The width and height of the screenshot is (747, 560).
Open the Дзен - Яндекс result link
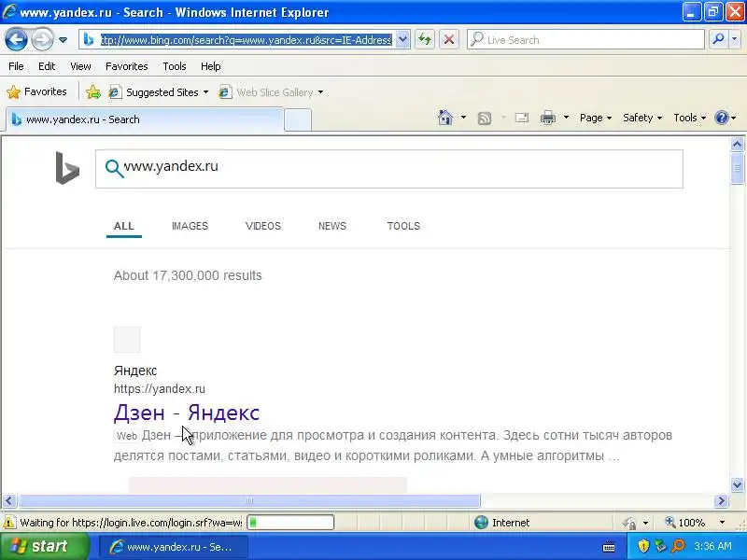[x=186, y=413]
